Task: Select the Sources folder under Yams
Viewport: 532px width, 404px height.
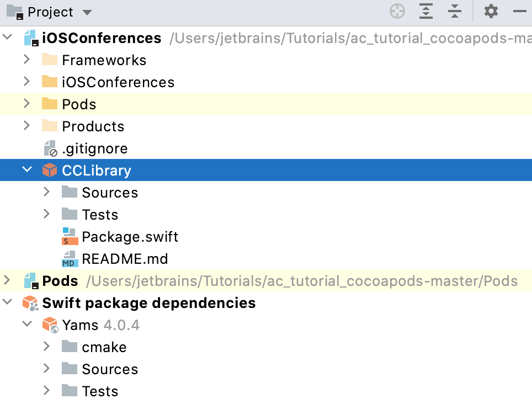Action: [109, 369]
